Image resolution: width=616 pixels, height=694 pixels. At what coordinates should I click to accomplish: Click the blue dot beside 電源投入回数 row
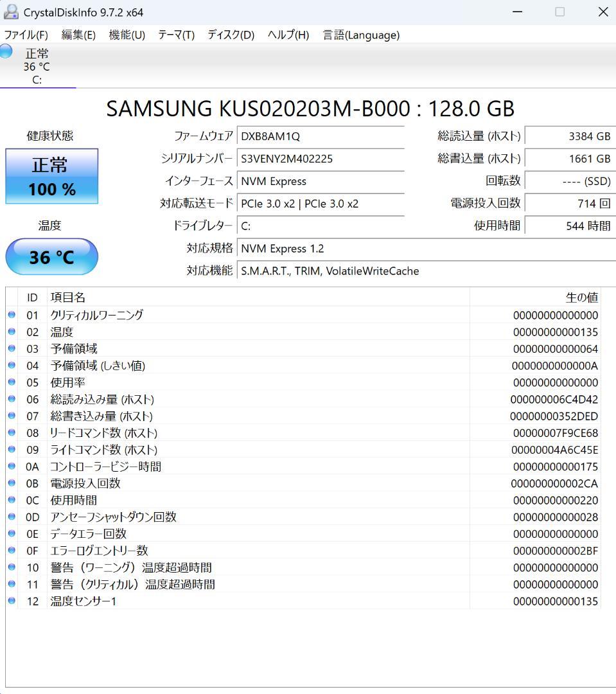pyautogui.click(x=12, y=483)
